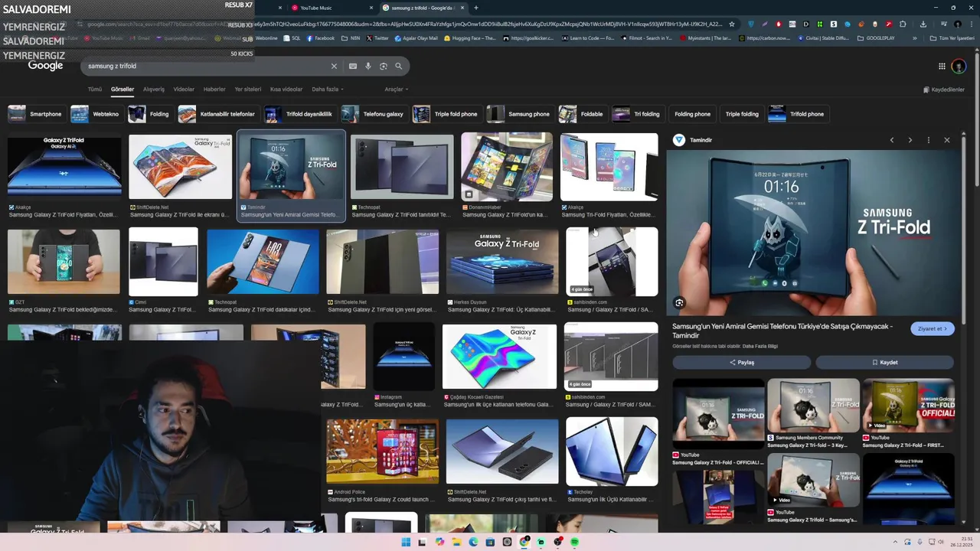Expand the bookmarks overflow chevron

914,38
